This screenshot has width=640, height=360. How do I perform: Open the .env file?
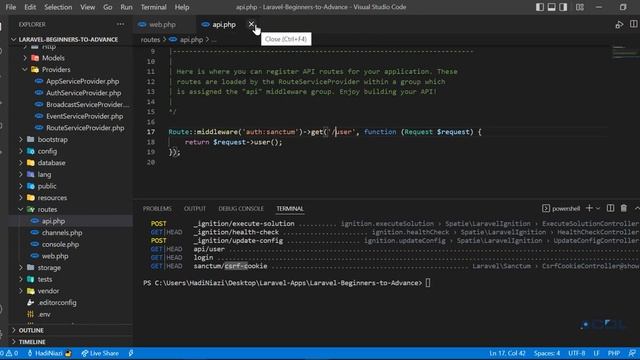(44, 314)
